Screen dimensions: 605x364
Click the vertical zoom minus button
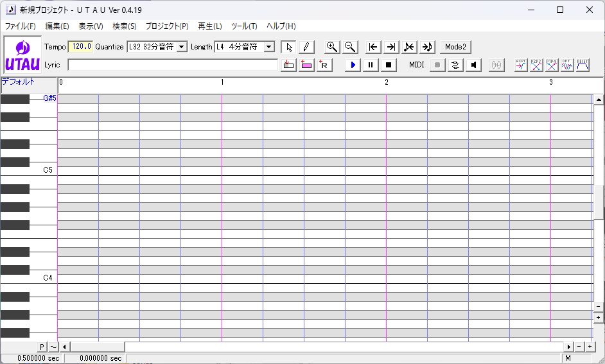click(599, 307)
